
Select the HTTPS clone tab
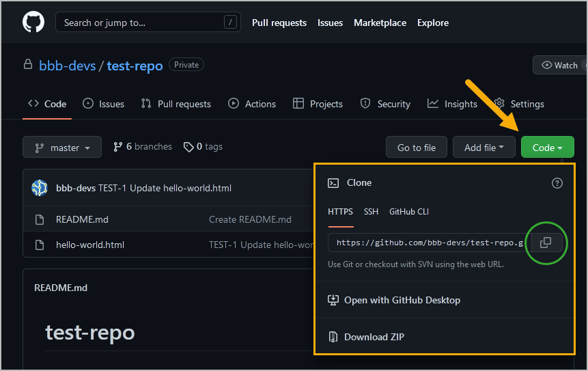[x=340, y=212]
